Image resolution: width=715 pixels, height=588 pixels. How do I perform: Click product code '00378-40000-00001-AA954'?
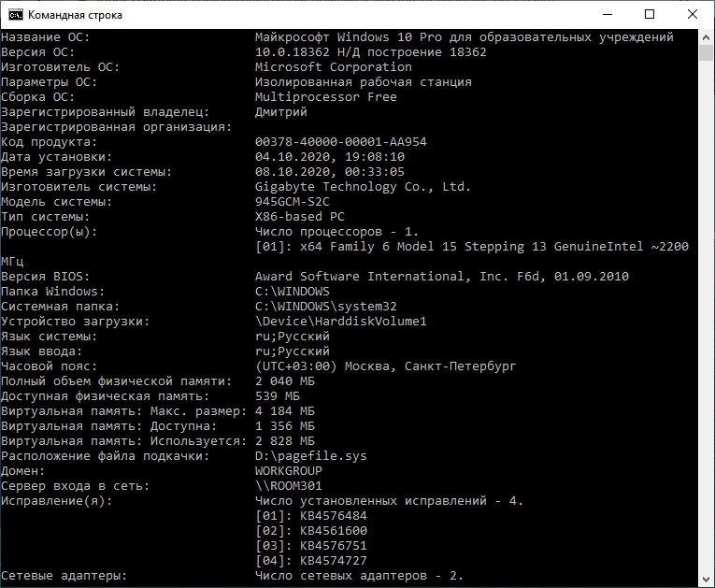coord(341,142)
